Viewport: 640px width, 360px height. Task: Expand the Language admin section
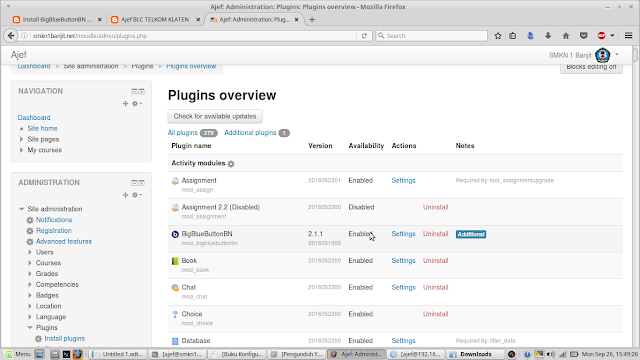(30, 317)
